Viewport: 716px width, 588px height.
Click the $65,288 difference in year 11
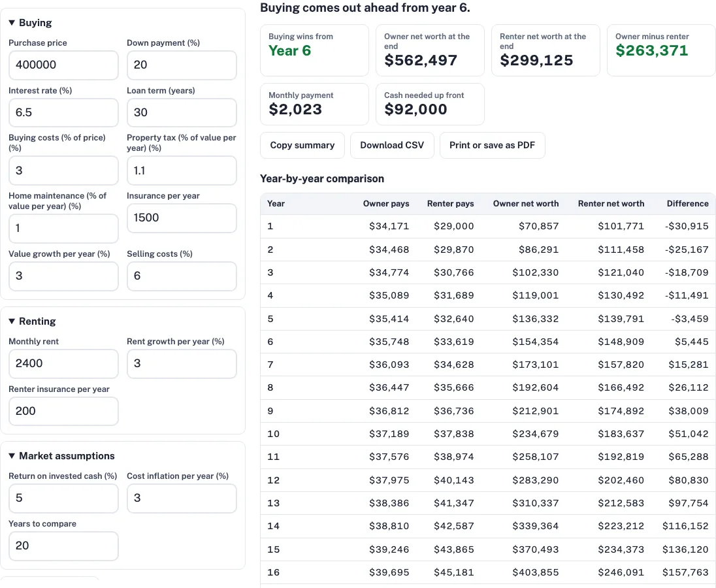coord(689,457)
